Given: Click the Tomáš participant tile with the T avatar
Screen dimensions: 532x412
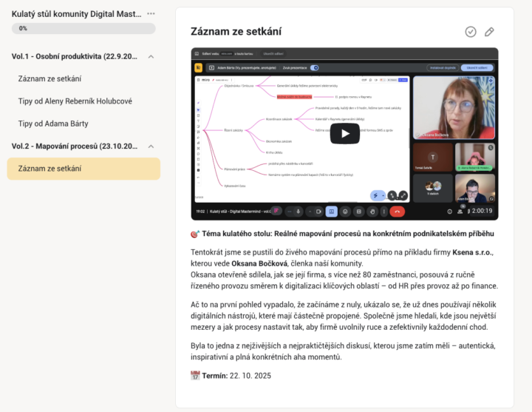Looking at the screenshot, I should click(x=432, y=158).
